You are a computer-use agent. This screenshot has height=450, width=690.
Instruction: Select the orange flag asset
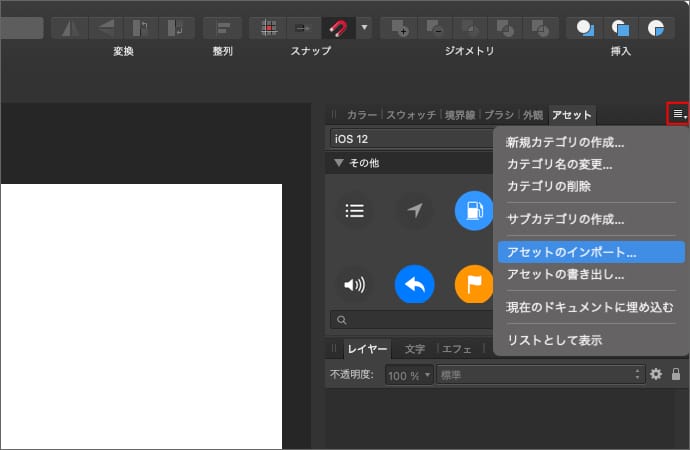[x=474, y=285]
